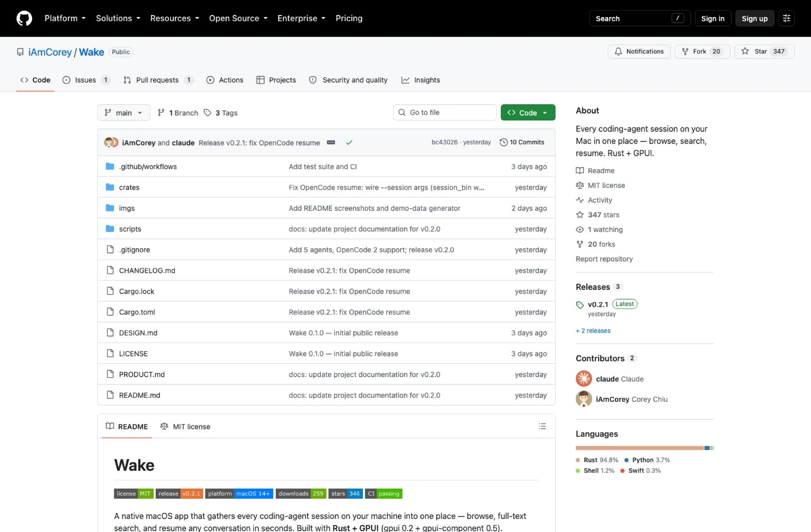Click the commit author avatars

click(x=111, y=142)
